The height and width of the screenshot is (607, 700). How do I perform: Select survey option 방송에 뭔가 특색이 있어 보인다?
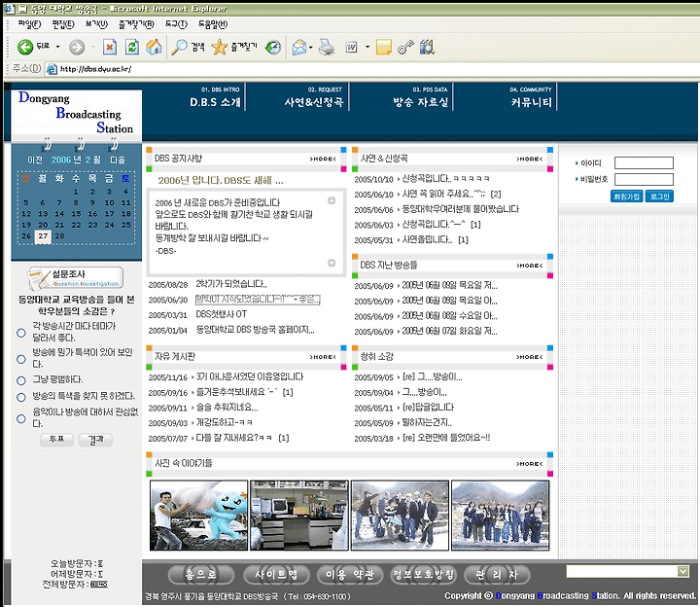pos(21,359)
